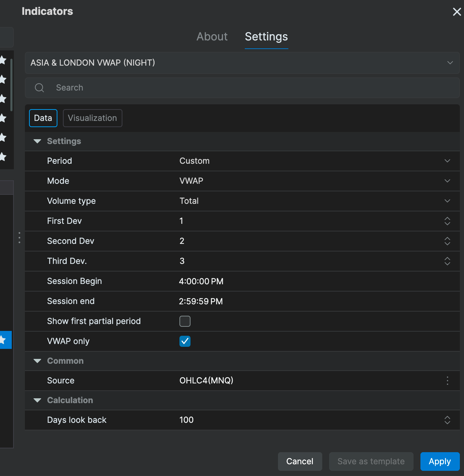Click the Third Dev. value 3

tap(182, 261)
